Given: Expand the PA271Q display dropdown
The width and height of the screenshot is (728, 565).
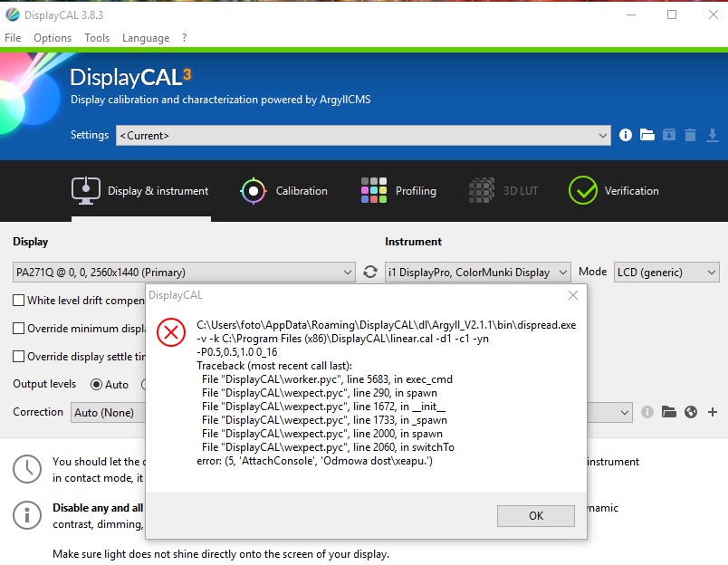Looking at the screenshot, I should (184, 272).
